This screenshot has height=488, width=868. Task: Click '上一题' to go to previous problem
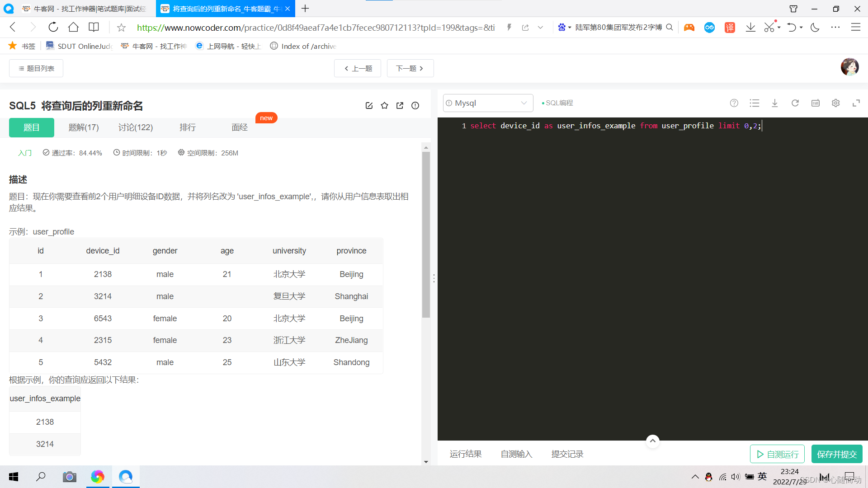pyautogui.click(x=359, y=69)
